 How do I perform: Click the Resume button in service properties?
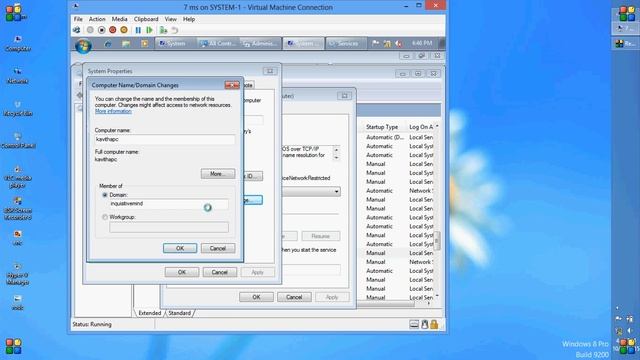coord(320,236)
